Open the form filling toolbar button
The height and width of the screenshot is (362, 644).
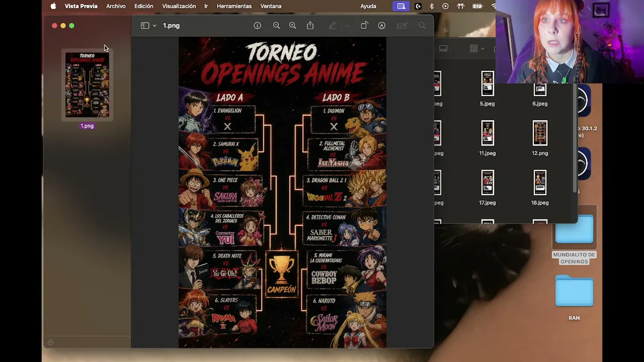(x=401, y=26)
